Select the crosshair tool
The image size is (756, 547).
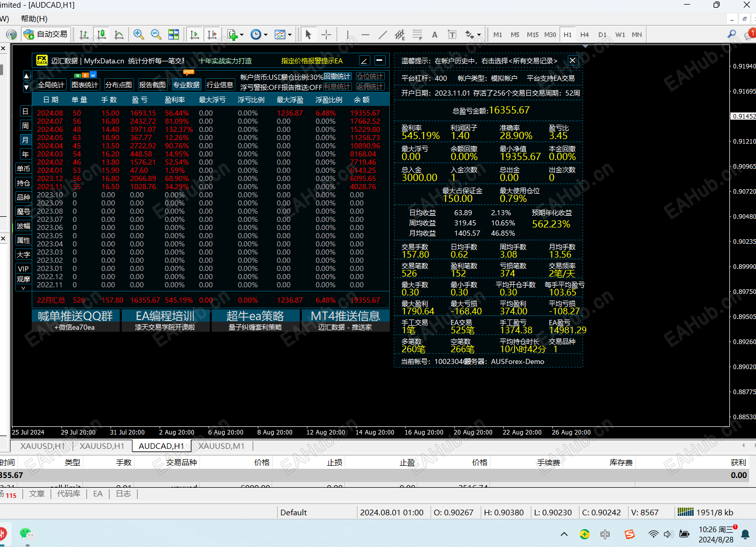coord(326,34)
